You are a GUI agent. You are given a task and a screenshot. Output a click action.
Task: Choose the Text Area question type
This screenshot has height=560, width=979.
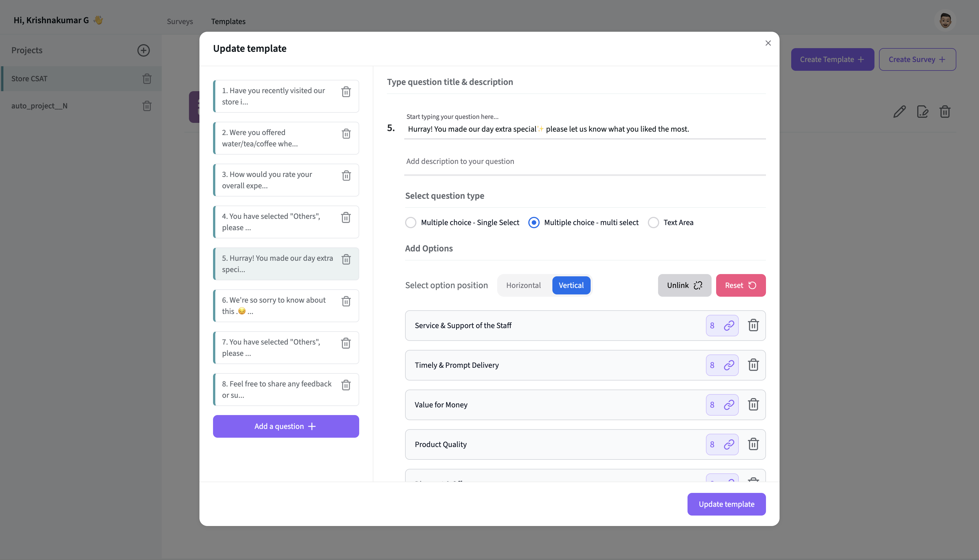click(x=653, y=223)
